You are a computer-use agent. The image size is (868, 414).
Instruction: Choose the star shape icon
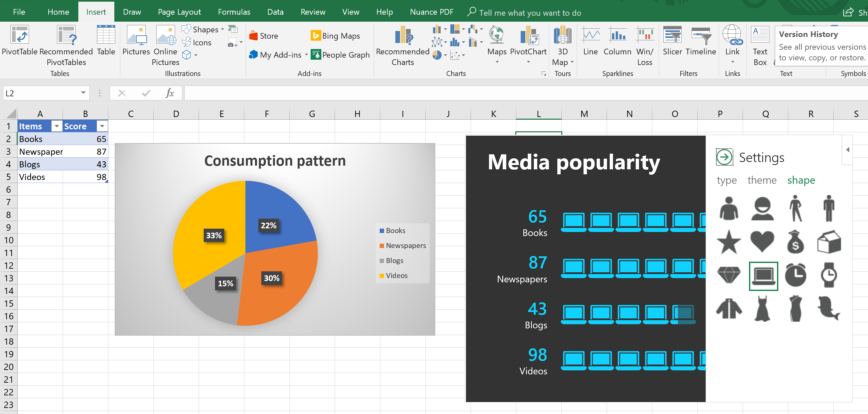click(x=729, y=242)
